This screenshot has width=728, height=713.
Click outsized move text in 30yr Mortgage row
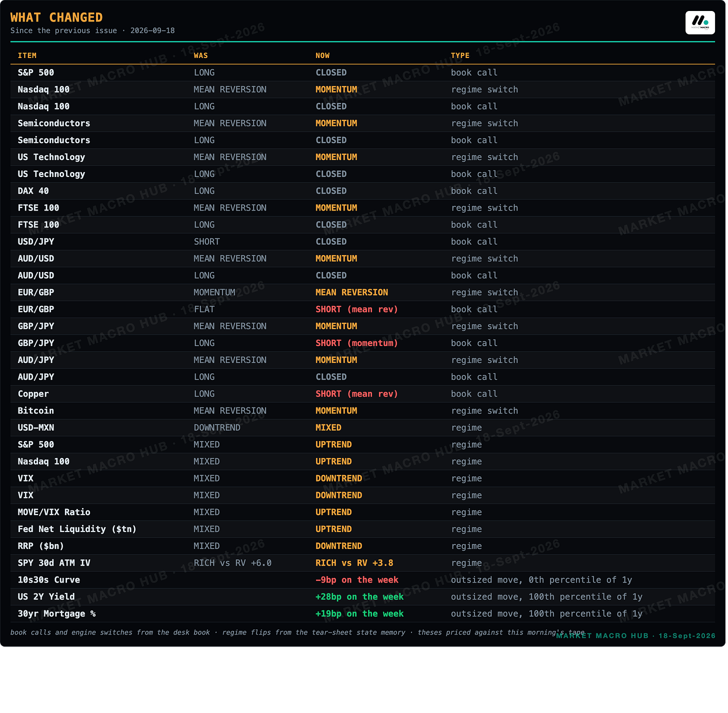[x=546, y=614]
